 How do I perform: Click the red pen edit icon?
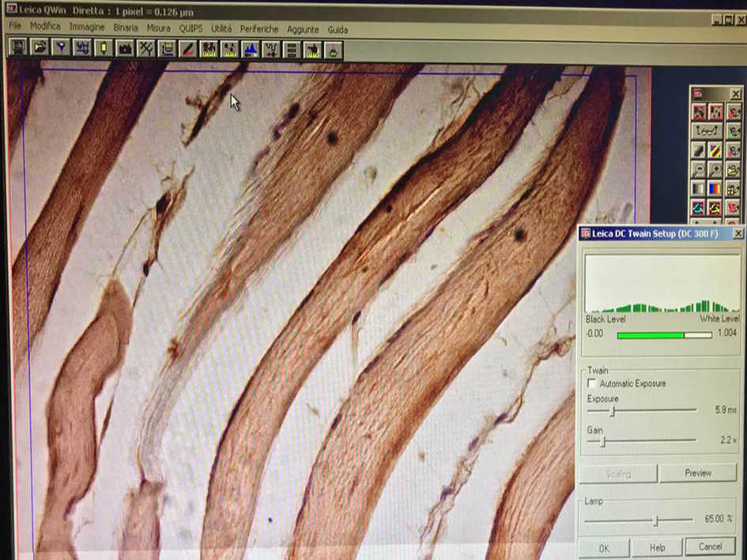click(188, 49)
